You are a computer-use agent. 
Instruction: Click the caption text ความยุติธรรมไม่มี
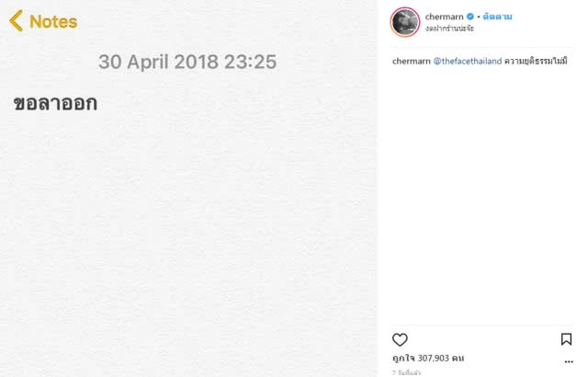click(x=536, y=62)
